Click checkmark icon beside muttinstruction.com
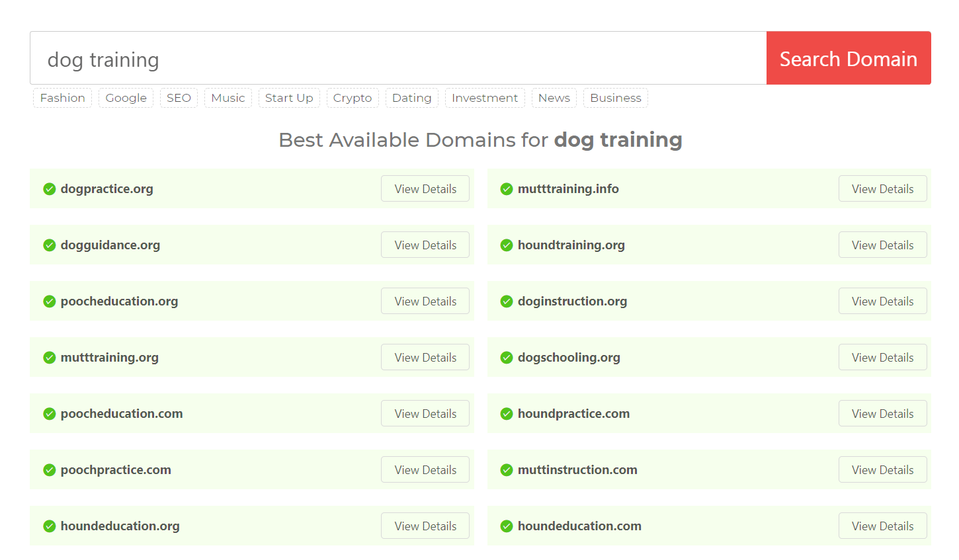This screenshot has width=959, height=560. click(x=507, y=470)
